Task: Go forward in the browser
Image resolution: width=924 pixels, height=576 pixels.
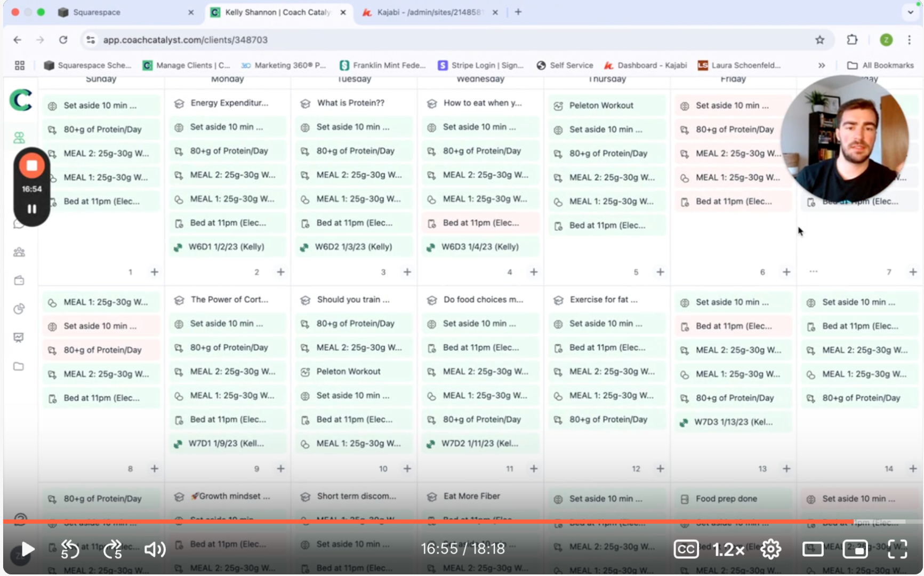Action: tap(40, 40)
